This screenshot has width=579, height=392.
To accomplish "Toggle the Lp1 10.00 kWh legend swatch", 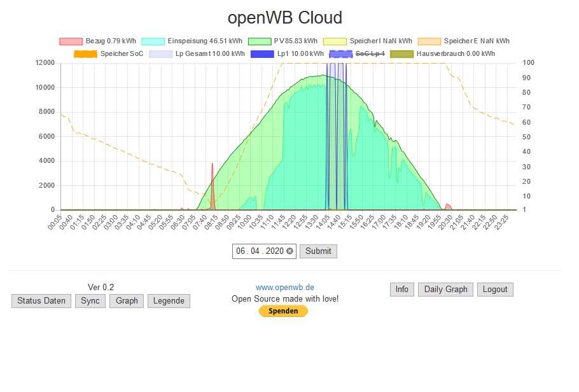I will (262, 54).
